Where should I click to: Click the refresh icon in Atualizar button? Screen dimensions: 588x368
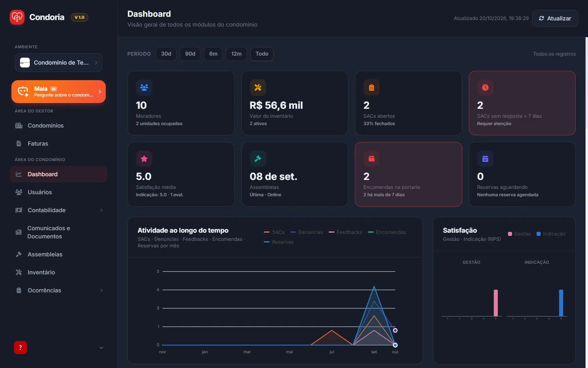(541, 18)
